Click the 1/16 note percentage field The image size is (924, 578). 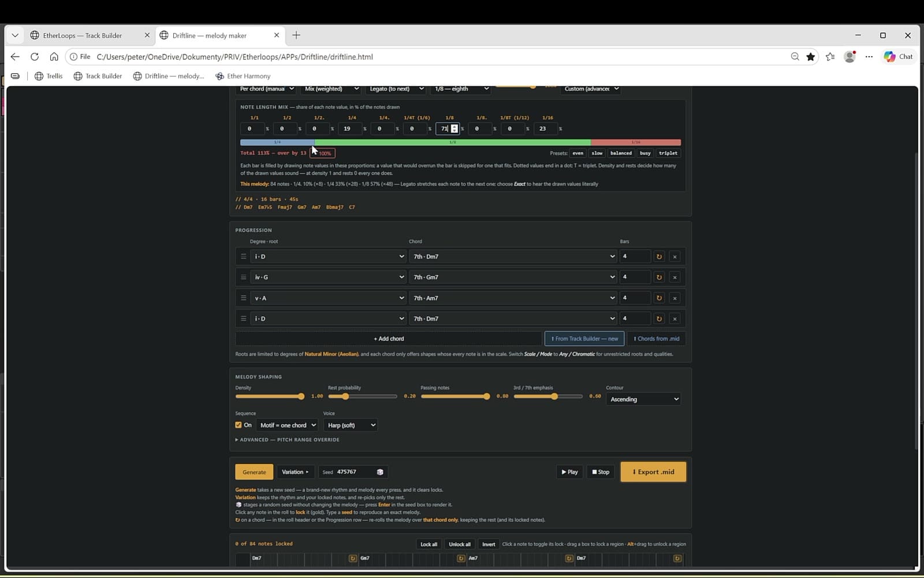point(546,129)
